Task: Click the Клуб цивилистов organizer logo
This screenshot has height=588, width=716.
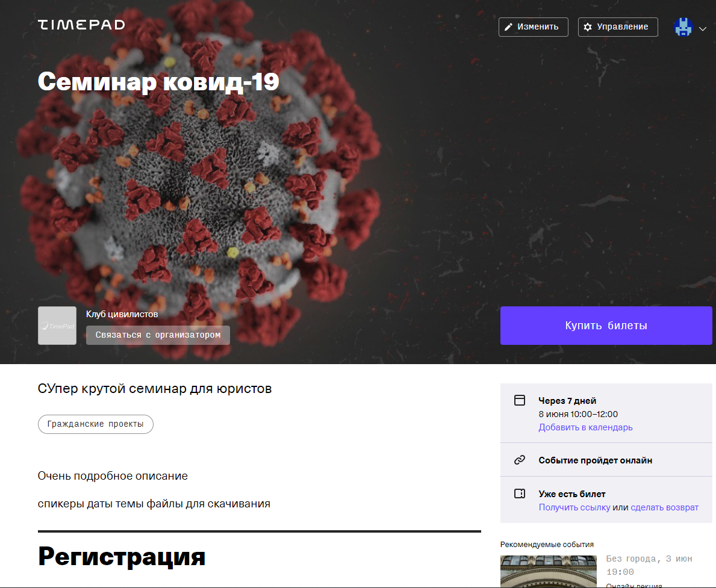Action: [57, 326]
